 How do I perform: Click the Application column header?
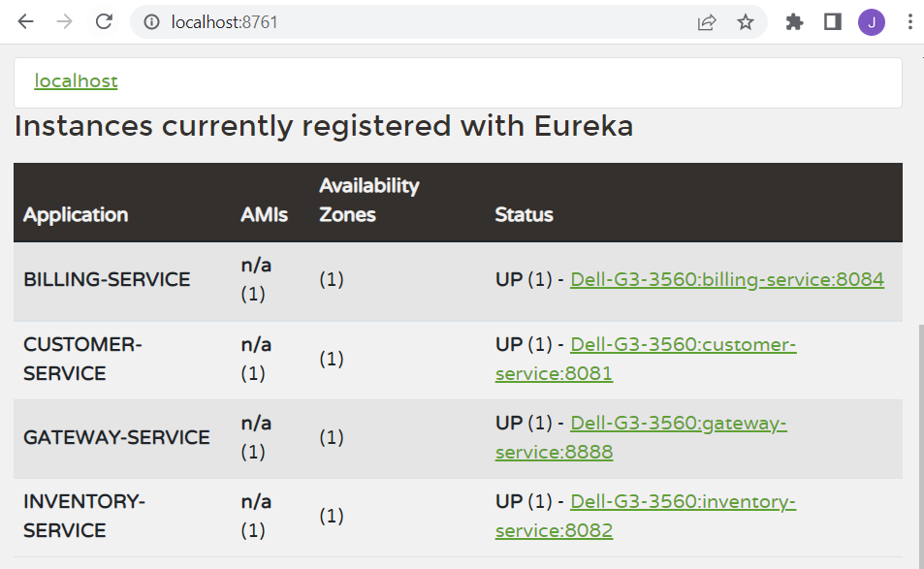coord(76,215)
